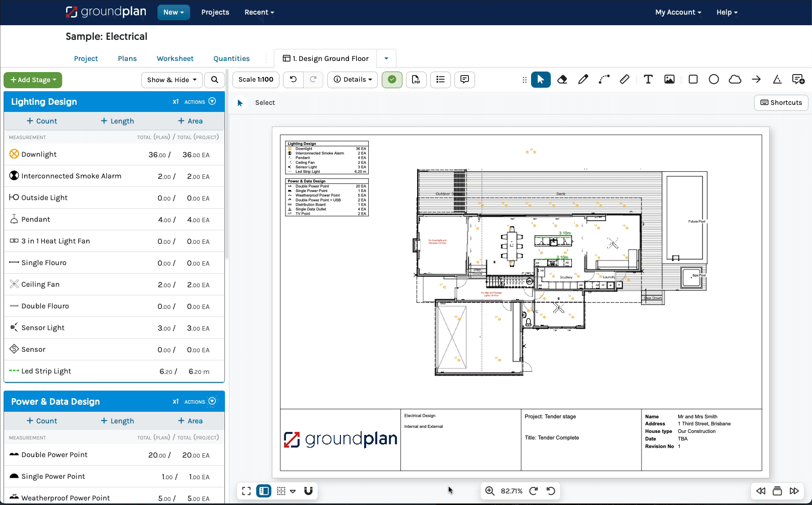
Task: Enter fullscreen view
Action: 246,491
